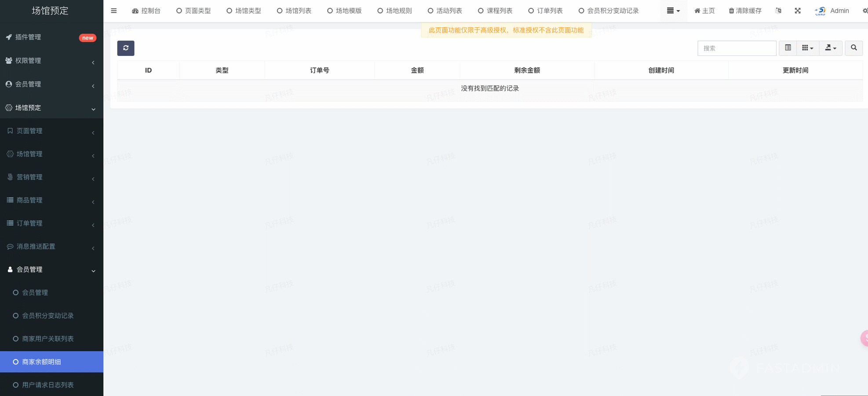Image resolution: width=868 pixels, height=396 pixels.
Task: Switch to the 订单列表 tab
Action: click(x=546, y=11)
